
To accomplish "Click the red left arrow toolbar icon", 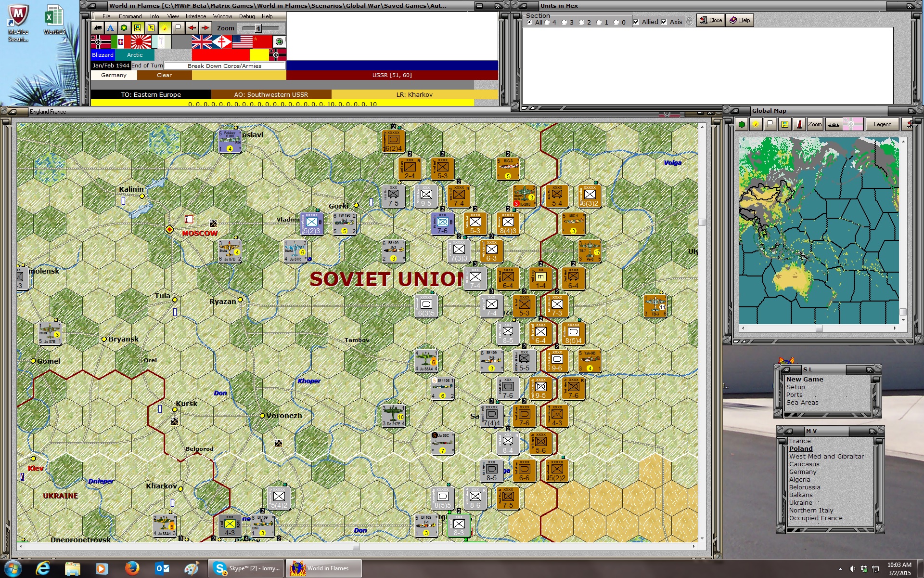I will coord(192,28).
